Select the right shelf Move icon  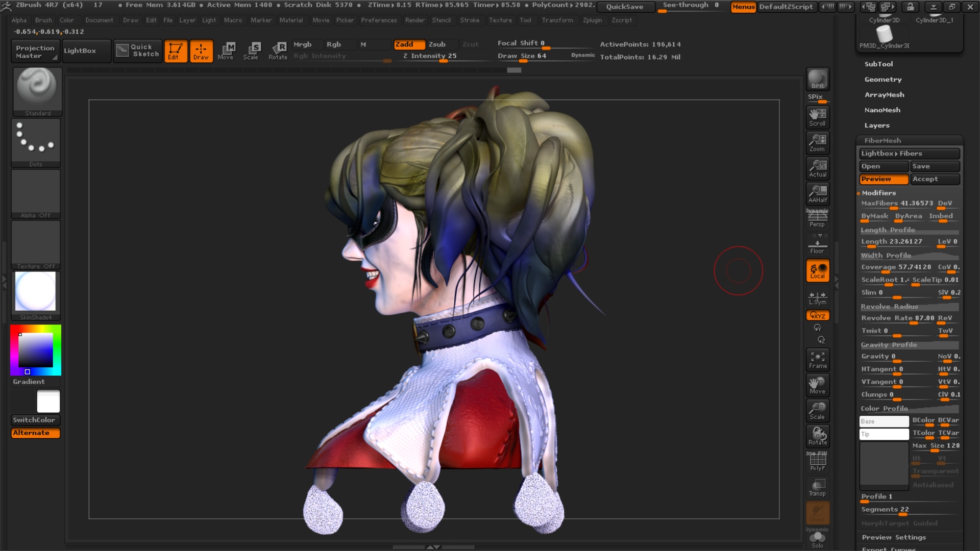(x=817, y=385)
